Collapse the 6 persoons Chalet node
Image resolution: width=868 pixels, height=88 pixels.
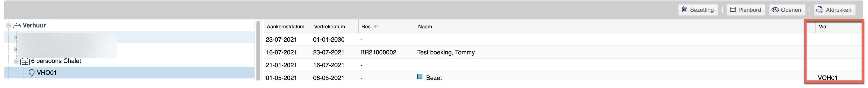pos(16,61)
